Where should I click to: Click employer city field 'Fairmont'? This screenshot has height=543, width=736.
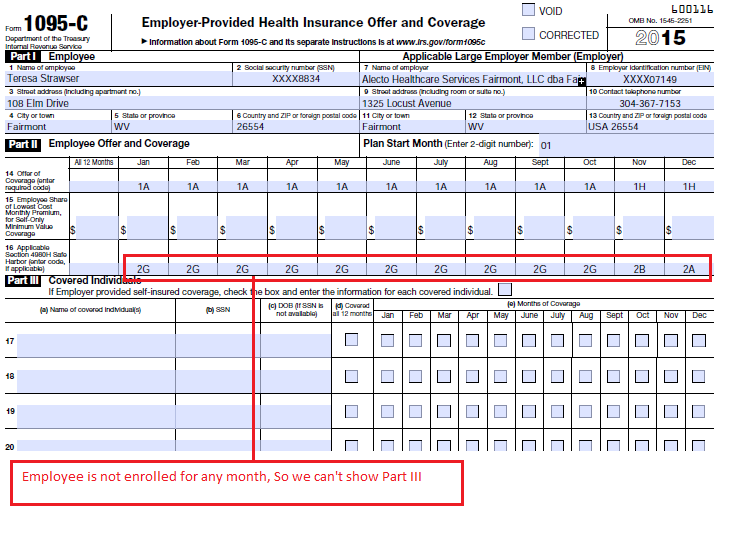pyautogui.click(x=412, y=126)
